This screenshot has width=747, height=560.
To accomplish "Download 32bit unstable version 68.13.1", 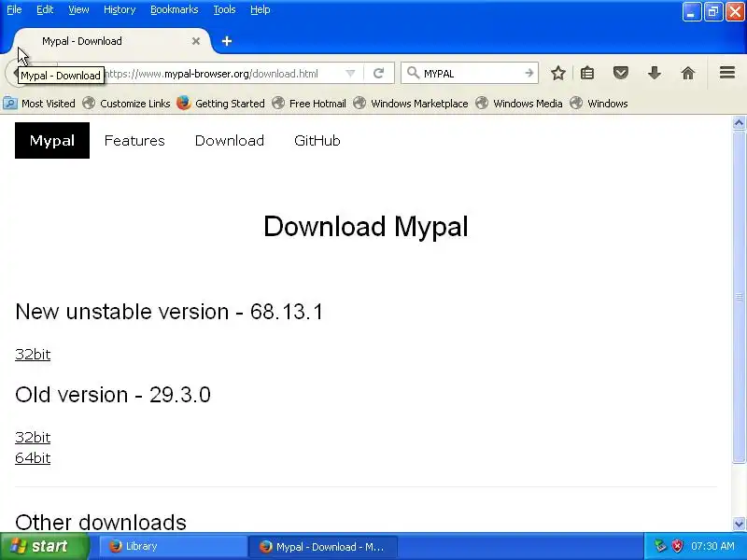I will (x=33, y=355).
